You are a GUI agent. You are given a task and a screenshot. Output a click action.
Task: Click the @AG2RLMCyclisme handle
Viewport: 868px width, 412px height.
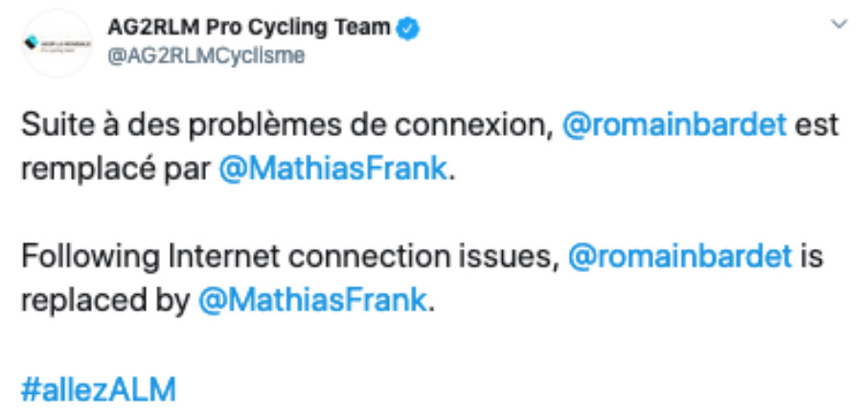tap(208, 57)
